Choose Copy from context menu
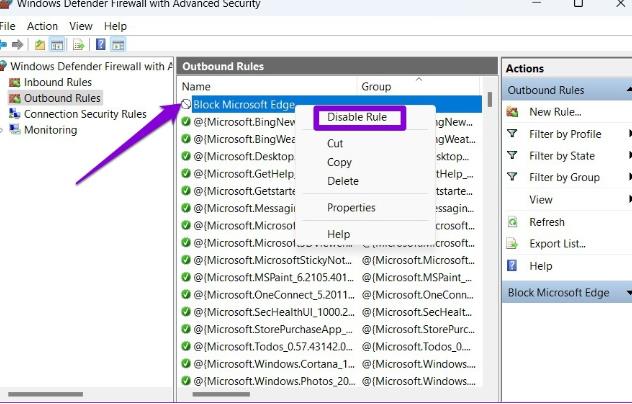Viewport: 632px width, 404px height. point(339,162)
